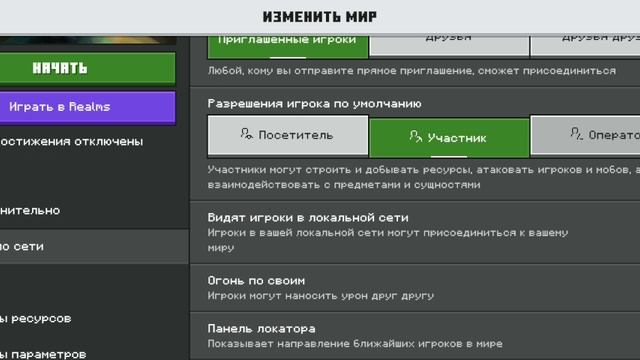
Task: Click the Разрешения игрока по умолчанию heading
Action: click(x=314, y=104)
